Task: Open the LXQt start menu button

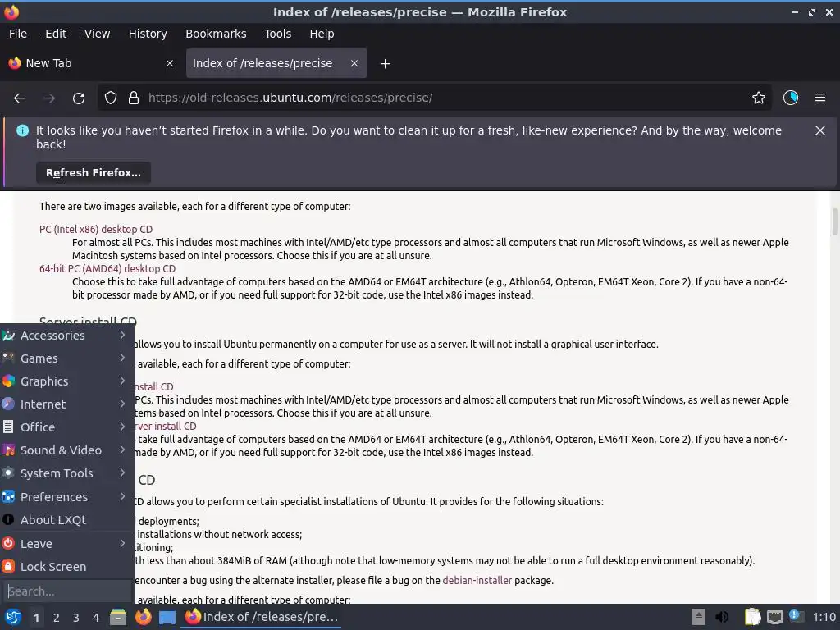Action: tap(13, 617)
